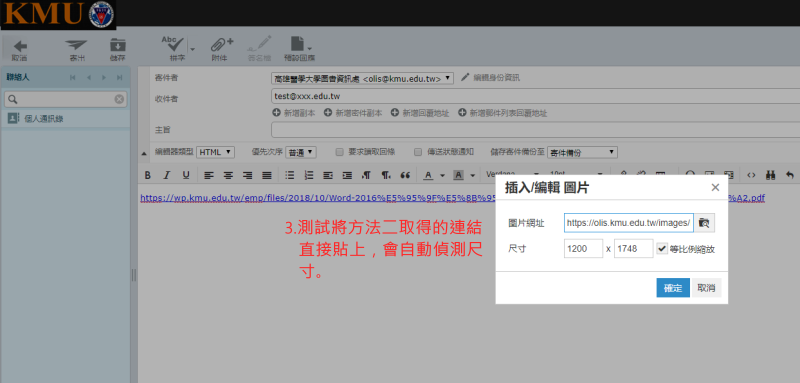Click the signature pen icon in toolbar
The image size is (800, 383).
259,50
